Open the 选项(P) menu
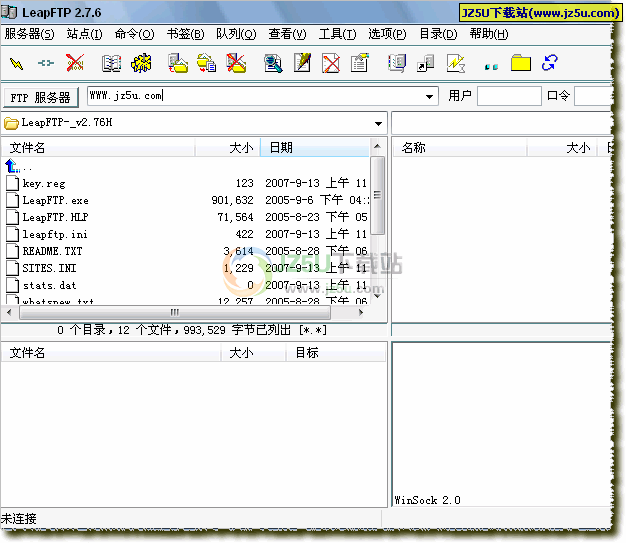The width and height of the screenshot is (626, 543). pos(387,34)
